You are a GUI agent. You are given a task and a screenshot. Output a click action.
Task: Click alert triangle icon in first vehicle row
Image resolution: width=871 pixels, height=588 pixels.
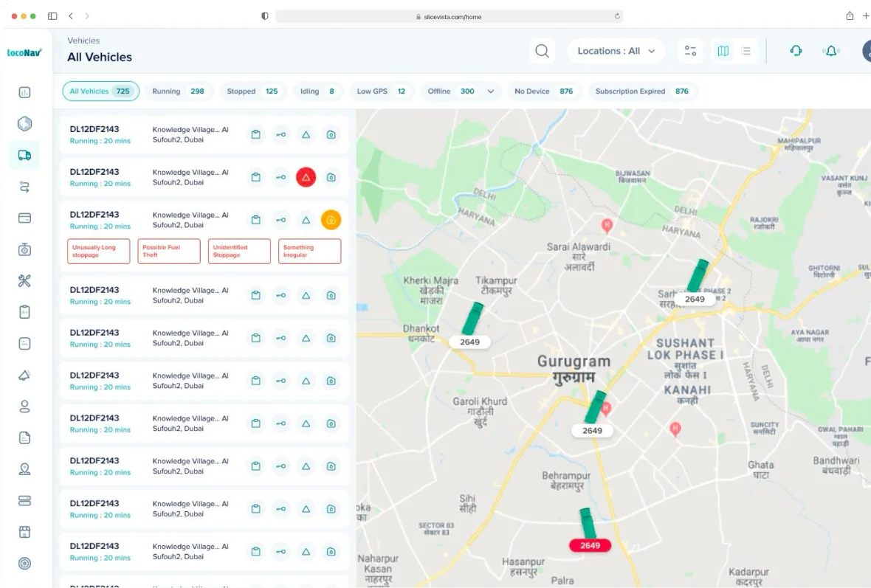tap(306, 135)
